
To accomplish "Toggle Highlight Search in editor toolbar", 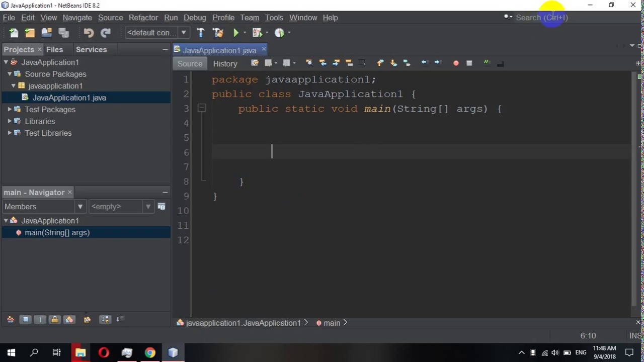I will [349, 63].
